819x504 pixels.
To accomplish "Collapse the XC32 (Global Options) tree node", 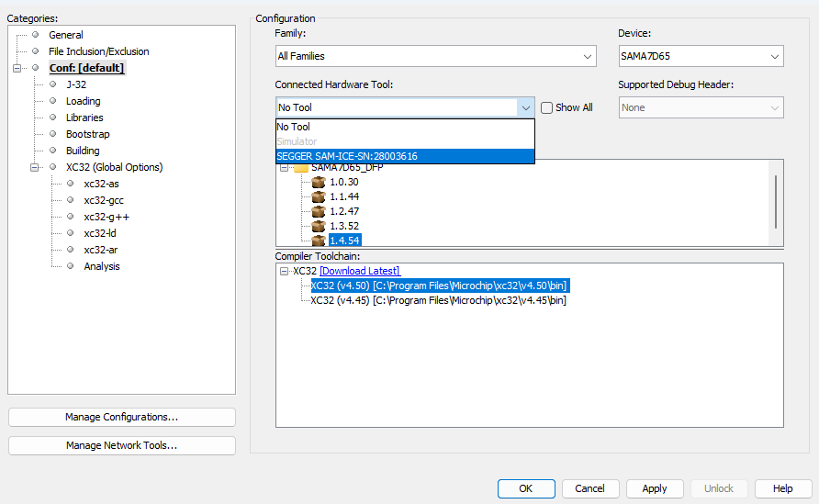I will point(36,167).
